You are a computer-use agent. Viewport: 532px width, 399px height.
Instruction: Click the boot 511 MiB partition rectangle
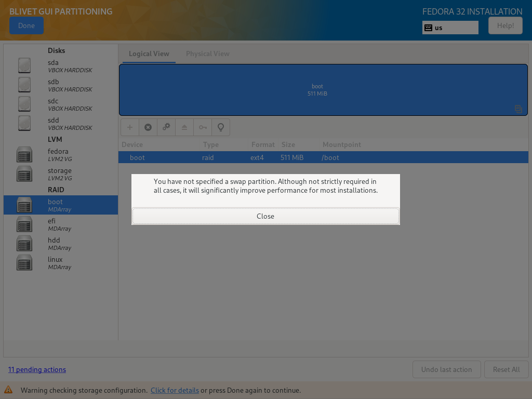point(317,90)
